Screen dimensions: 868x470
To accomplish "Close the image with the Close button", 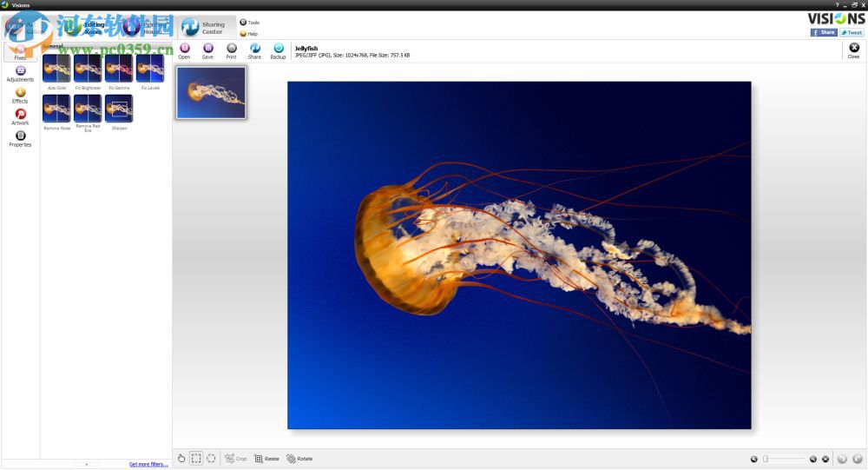I will pos(853,50).
